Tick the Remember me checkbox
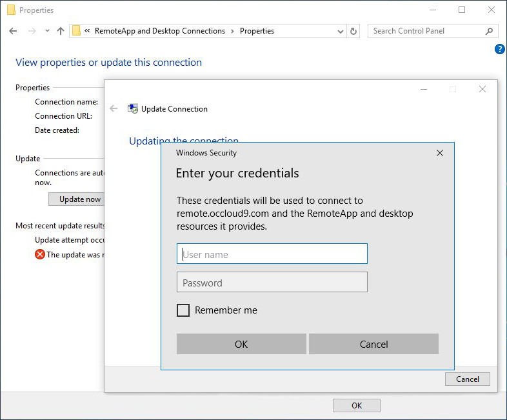Image resolution: width=507 pixels, height=420 pixels. 183,310
